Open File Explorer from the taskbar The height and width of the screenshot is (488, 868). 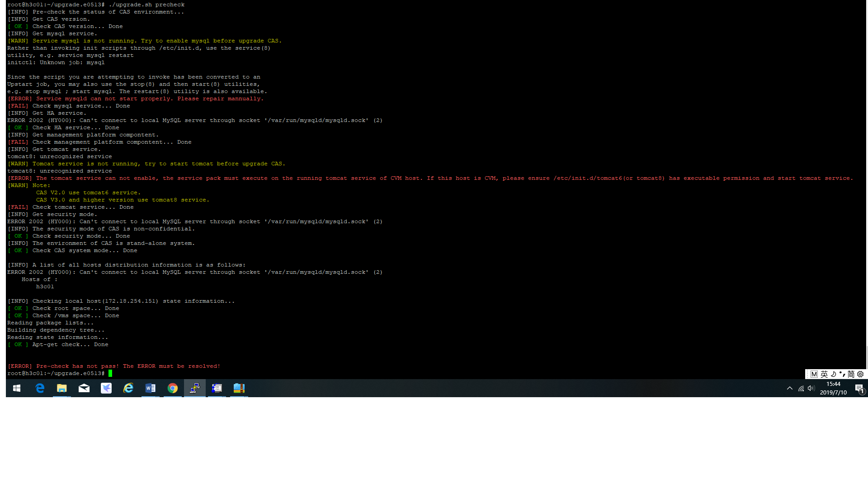pyautogui.click(x=62, y=389)
